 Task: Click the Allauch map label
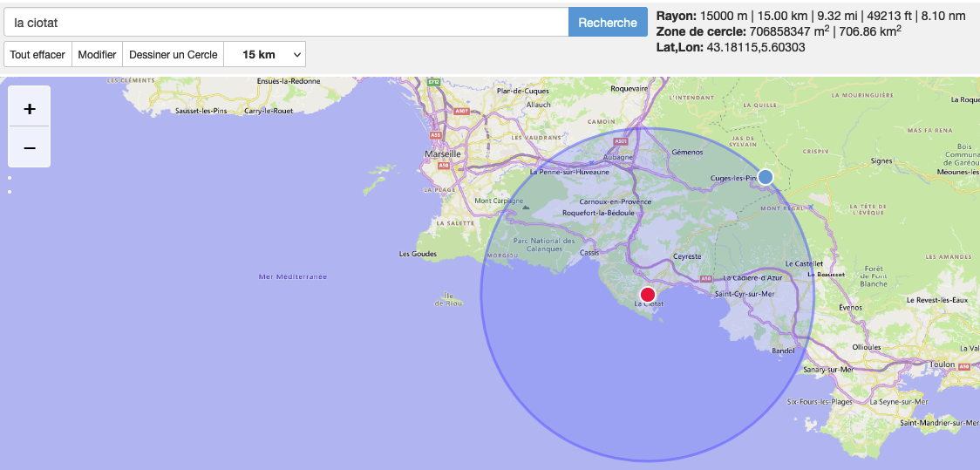(538, 105)
